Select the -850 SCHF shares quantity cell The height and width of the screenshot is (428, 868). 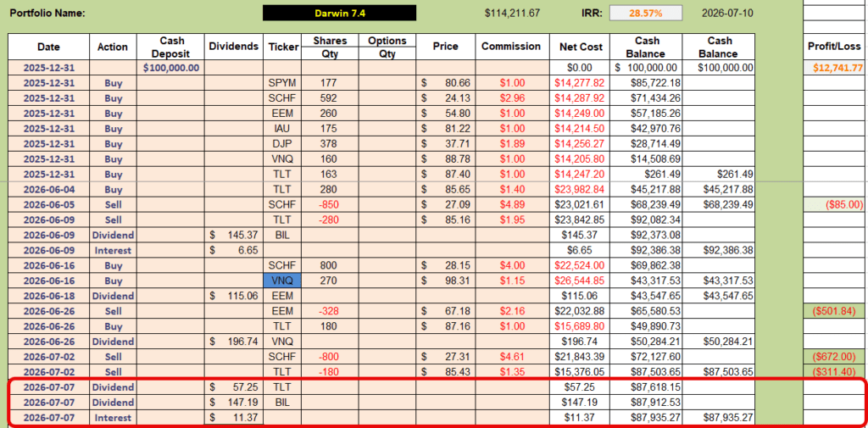tap(330, 205)
